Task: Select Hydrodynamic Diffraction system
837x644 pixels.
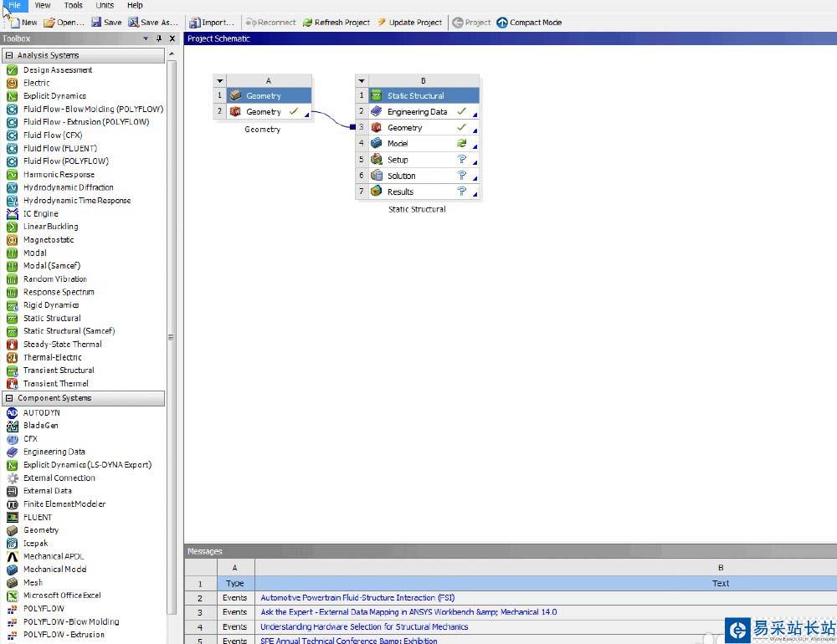Action: pyautogui.click(x=59, y=187)
